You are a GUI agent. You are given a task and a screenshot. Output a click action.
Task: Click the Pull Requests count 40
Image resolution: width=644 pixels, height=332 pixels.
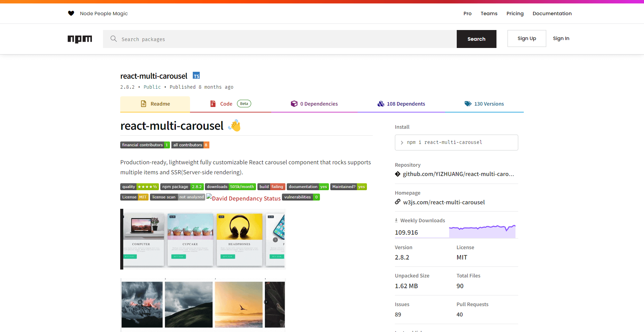pyautogui.click(x=460, y=315)
